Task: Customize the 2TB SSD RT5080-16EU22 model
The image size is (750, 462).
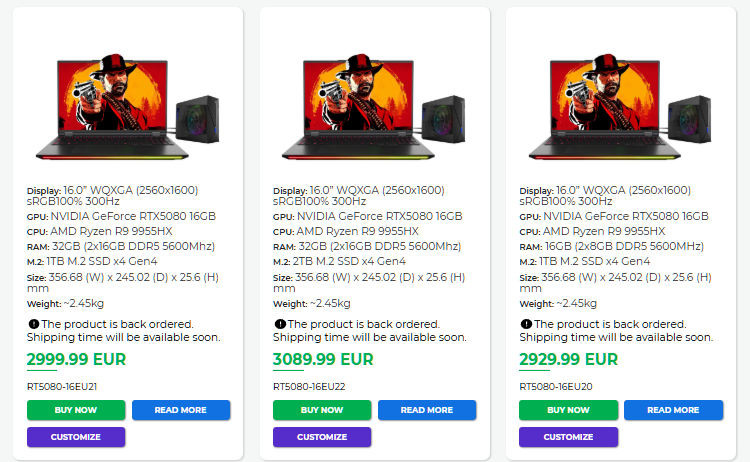Action: tap(322, 437)
